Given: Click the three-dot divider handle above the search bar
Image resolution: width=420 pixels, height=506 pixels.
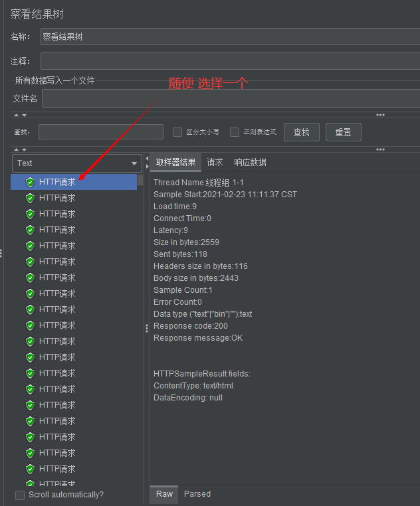Looking at the screenshot, I should [380, 115].
